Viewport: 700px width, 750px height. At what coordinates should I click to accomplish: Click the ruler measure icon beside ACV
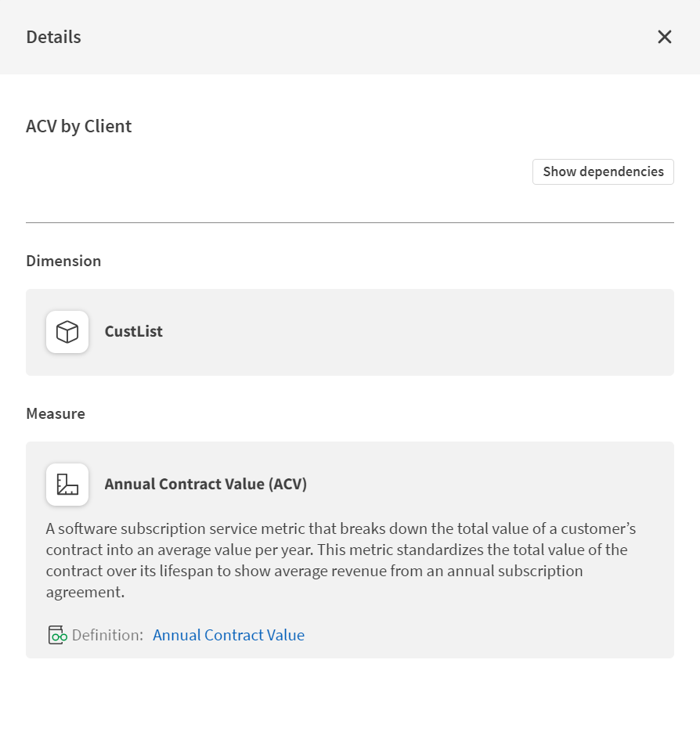coord(67,485)
